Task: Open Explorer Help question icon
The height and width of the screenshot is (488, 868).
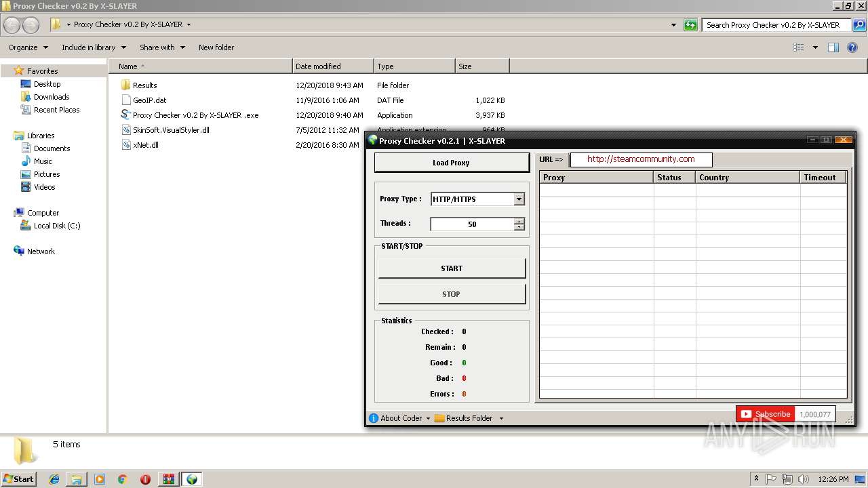Action: coord(853,47)
